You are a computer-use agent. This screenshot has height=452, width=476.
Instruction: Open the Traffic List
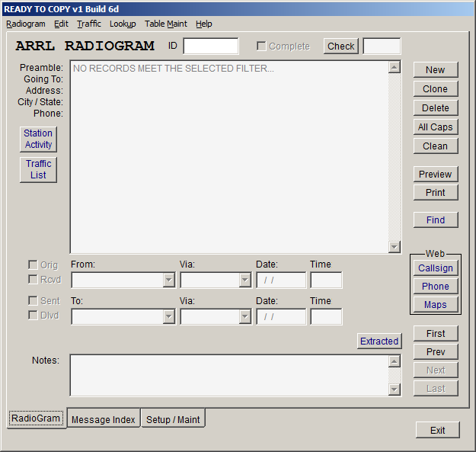click(38, 169)
